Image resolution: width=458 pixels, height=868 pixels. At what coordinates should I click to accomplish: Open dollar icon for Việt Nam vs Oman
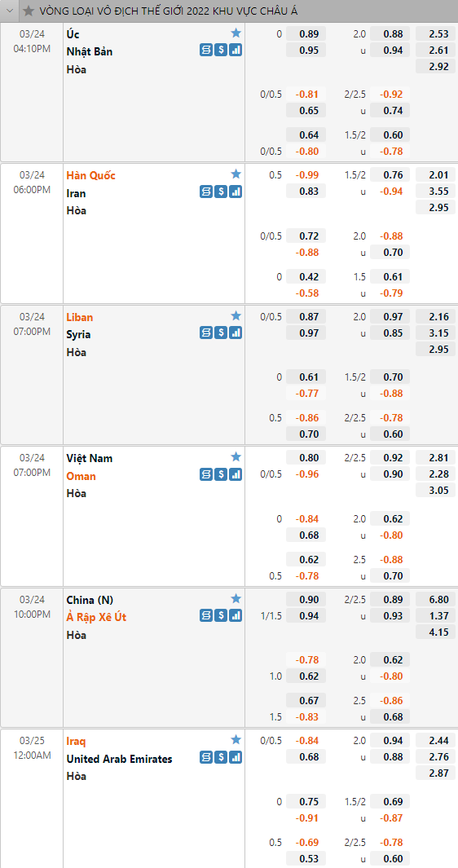221,474
